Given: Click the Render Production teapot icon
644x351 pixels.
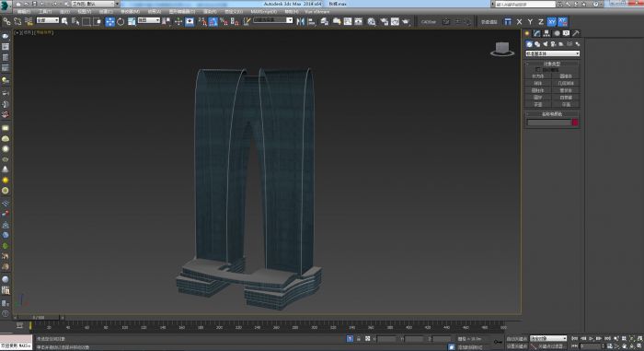Looking at the screenshot, I should click(x=406, y=21).
